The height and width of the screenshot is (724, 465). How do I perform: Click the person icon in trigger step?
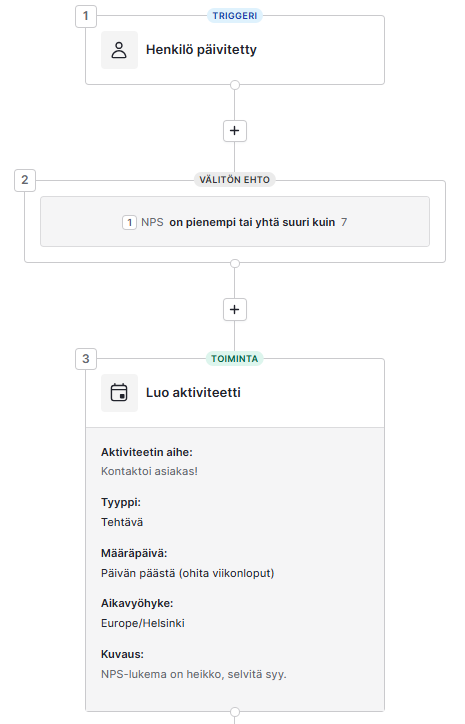119,50
